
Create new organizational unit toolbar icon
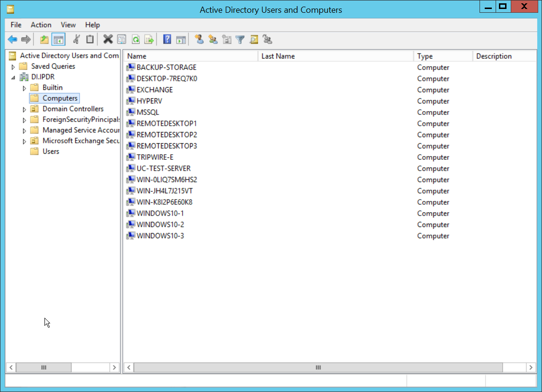[227, 39]
